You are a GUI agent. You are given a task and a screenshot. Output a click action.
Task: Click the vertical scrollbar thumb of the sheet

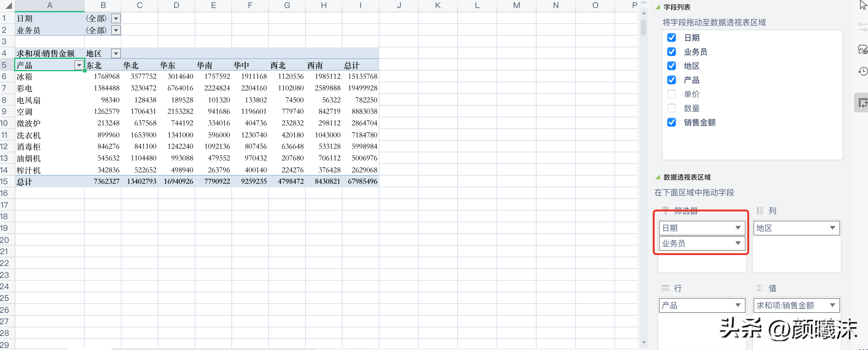(644, 28)
